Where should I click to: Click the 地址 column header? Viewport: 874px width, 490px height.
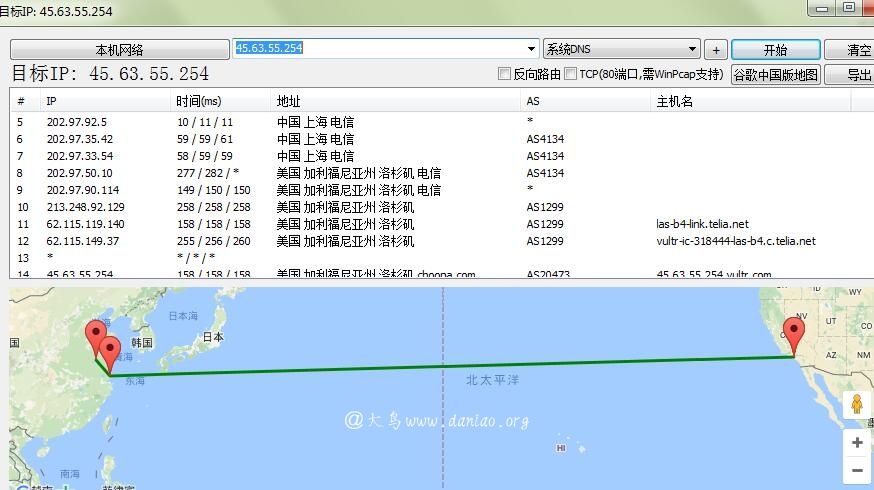click(x=395, y=101)
